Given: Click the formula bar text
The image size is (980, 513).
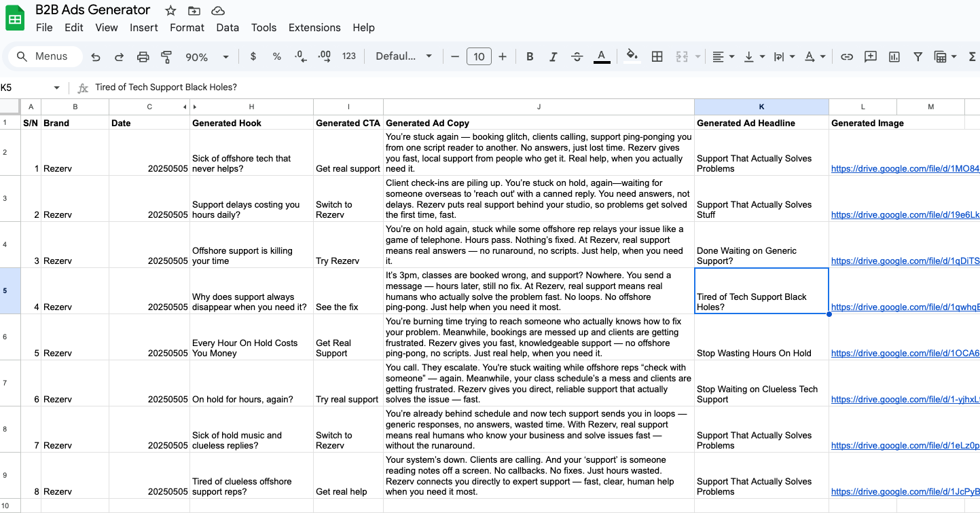Looking at the screenshot, I should click(x=166, y=88).
